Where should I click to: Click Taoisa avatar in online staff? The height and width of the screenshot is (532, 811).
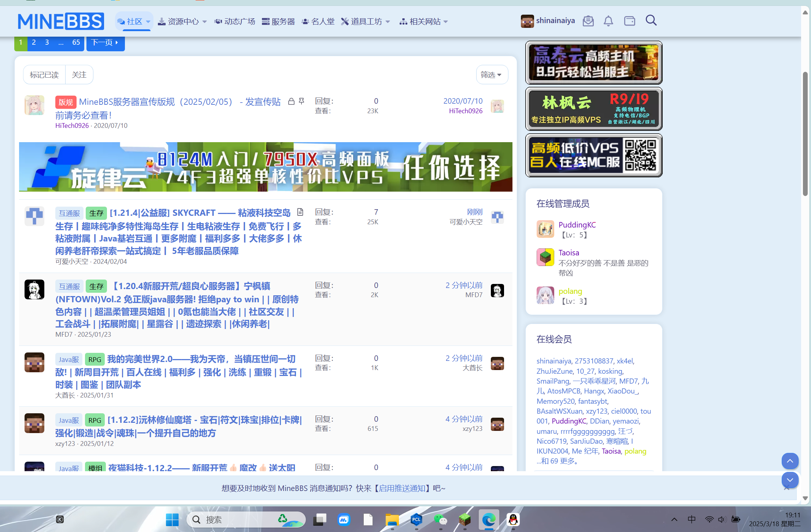(545, 257)
